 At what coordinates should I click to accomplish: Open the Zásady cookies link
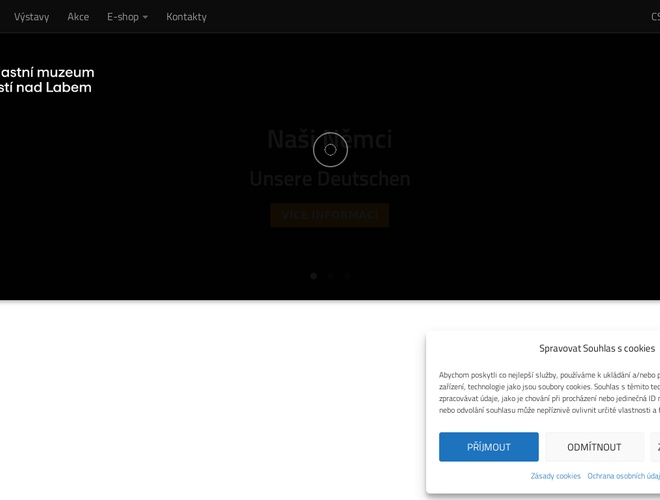pos(555,476)
